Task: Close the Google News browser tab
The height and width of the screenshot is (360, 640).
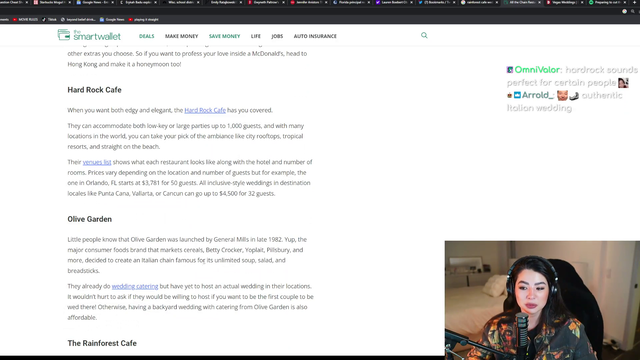Action: pos(113,2)
